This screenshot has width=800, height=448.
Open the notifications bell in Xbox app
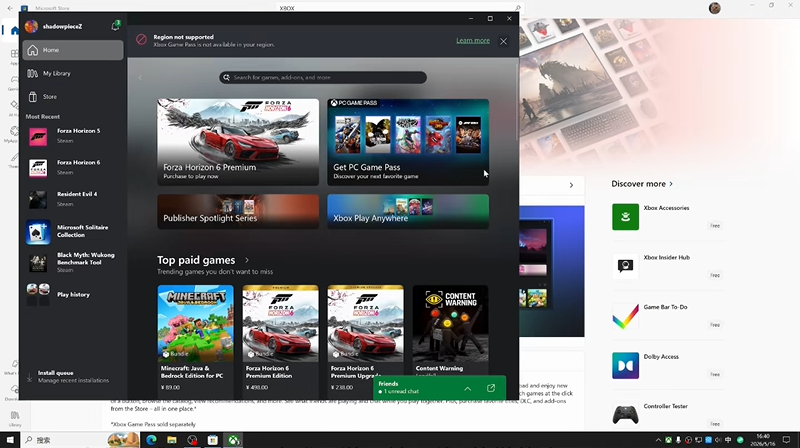pos(116,26)
